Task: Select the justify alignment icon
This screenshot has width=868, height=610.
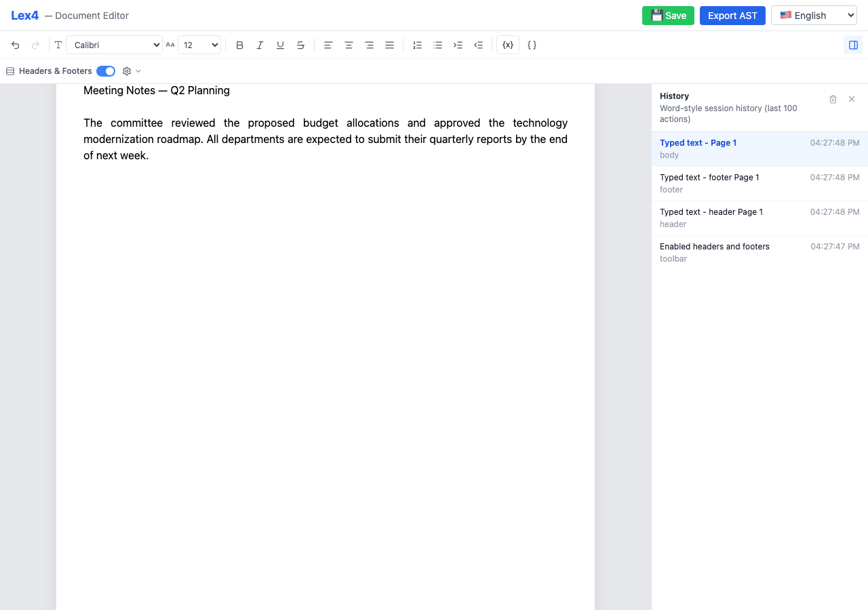Action: click(x=389, y=45)
